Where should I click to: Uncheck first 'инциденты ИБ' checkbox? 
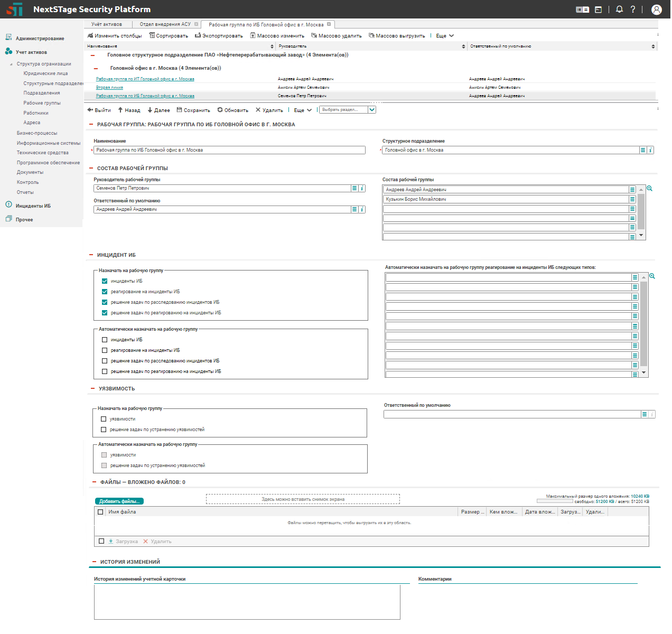coord(105,281)
